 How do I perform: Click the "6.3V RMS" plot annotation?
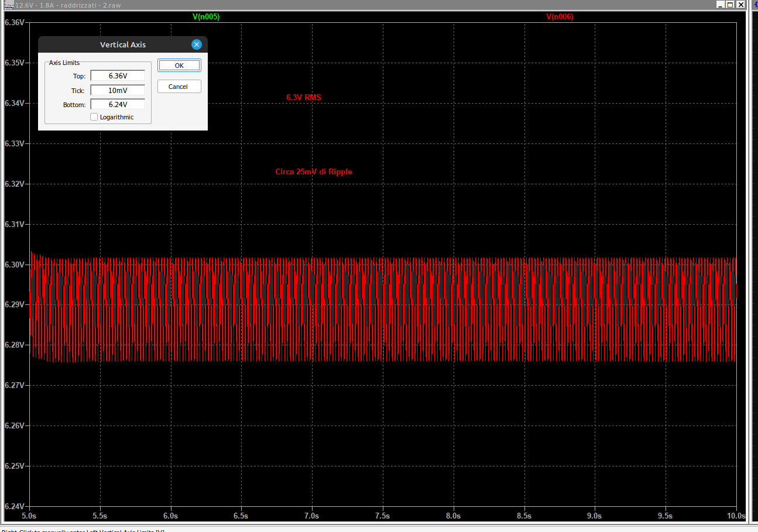pos(303,98)
